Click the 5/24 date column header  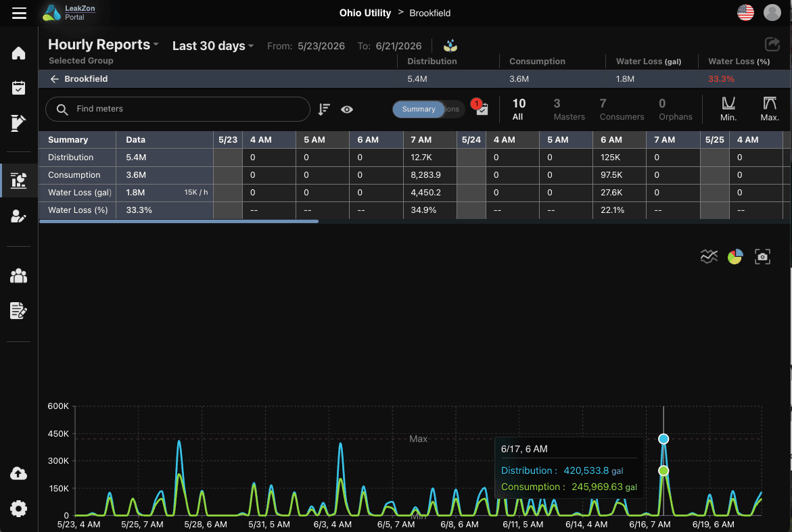pos(471,140)
